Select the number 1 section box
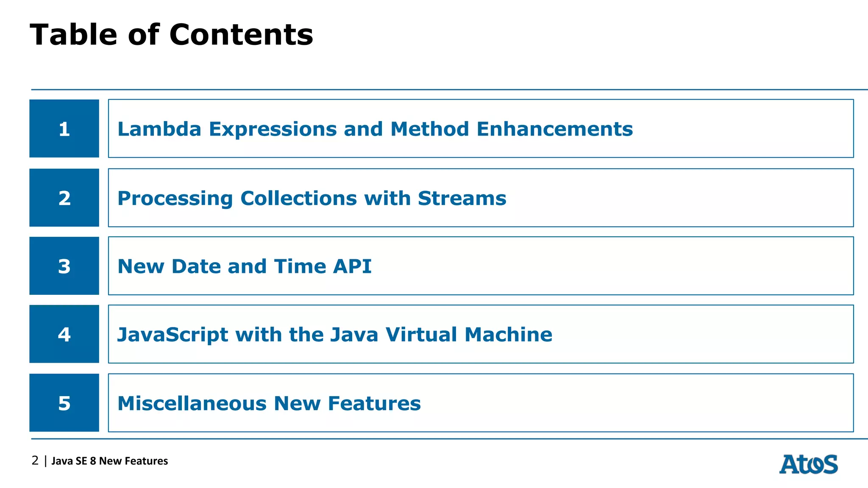Viewport: 868px width, 488px height. click(64, 129)
